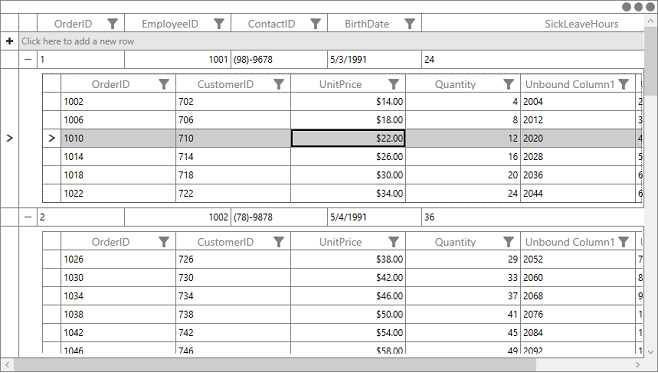
Task: Select row header of child order 1002
Action: point(52,102)
